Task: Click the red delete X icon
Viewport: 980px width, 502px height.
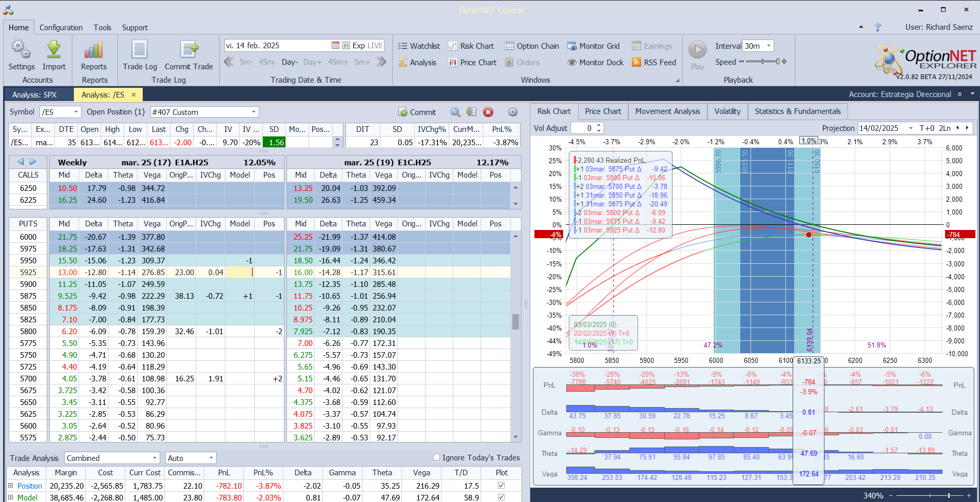Action: [x=488, y=112]
